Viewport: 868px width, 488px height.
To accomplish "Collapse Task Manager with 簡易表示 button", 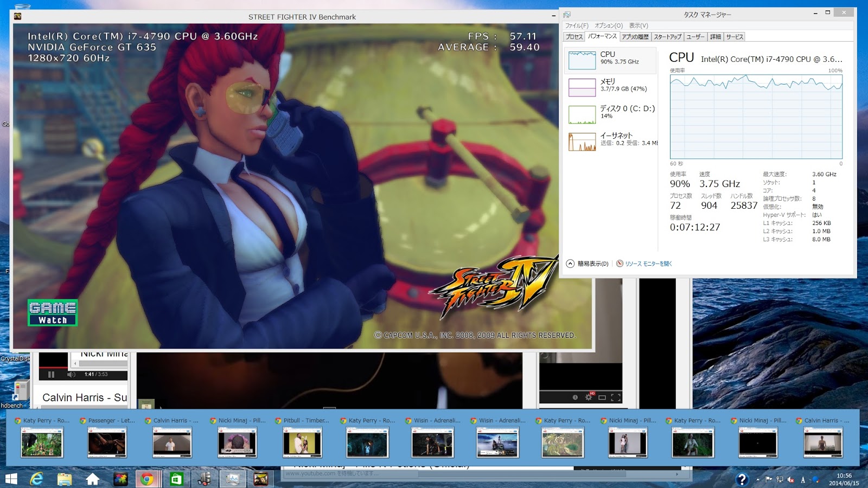I will tap(587, 264).
